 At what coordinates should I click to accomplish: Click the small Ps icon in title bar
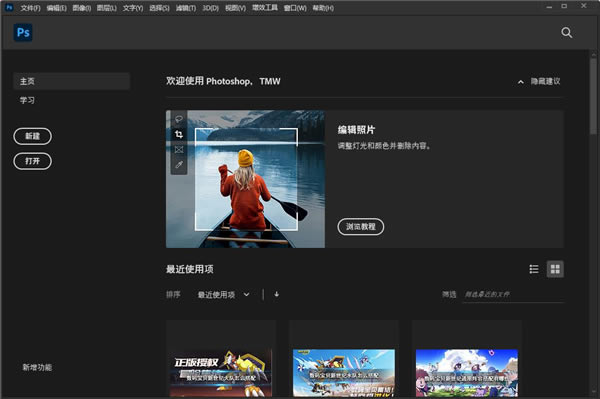pyautogui.click(x=9, y=7)
